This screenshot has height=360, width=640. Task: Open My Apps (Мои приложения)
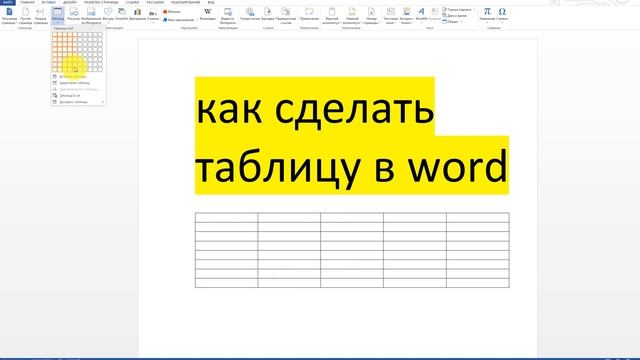coord(179,20)
